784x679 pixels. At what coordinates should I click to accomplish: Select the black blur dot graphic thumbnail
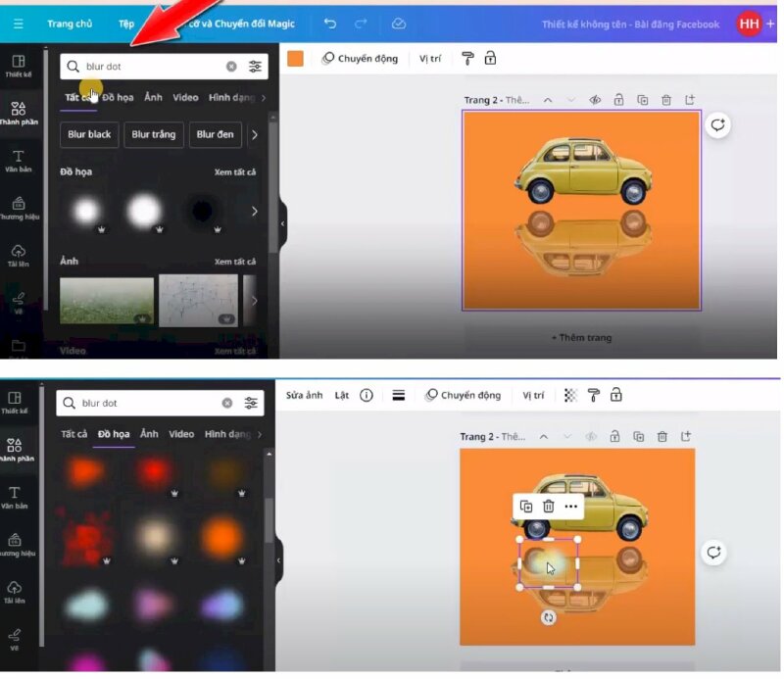[202, 211]
